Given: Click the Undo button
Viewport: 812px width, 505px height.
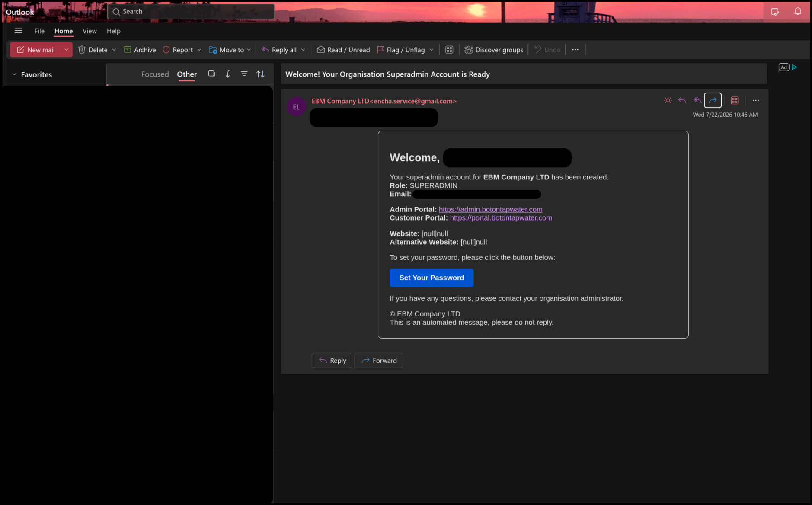Looking at the screenshot, I should (547, 50).
